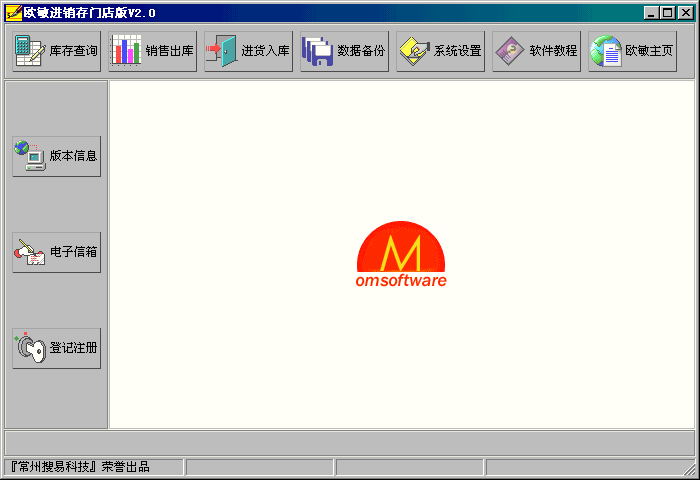Show 版本信息 version information
This screenshot has width=700, height=480.
(57, 156)
